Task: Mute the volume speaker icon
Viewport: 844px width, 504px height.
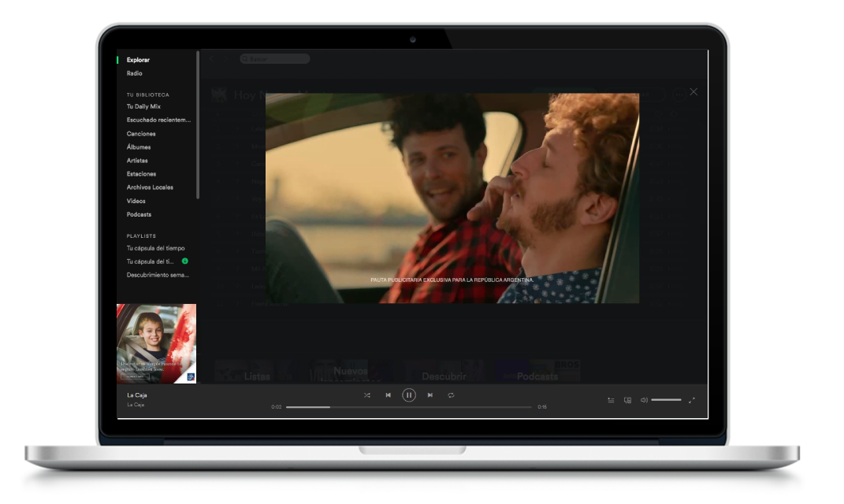Action: pyautogui.click(x=644, y=400)
